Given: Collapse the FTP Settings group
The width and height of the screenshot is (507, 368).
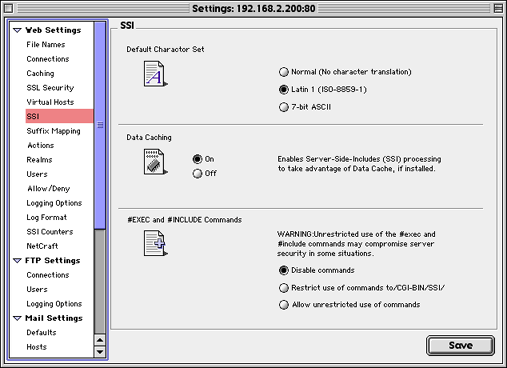Looking at the screenshot, I should coord(17,261).
